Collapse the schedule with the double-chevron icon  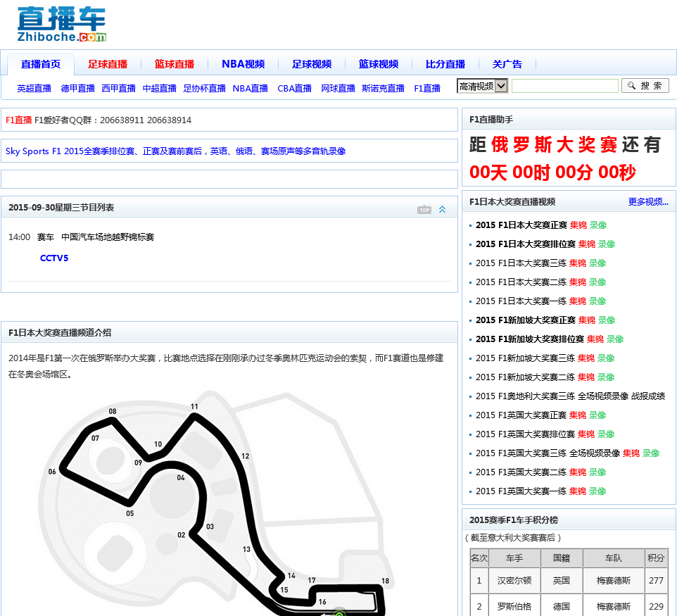(x=442, y=210)
